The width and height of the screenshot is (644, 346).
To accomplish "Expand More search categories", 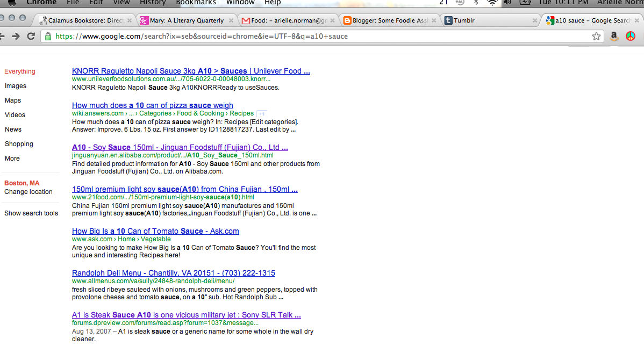I will tap(12, 158).
